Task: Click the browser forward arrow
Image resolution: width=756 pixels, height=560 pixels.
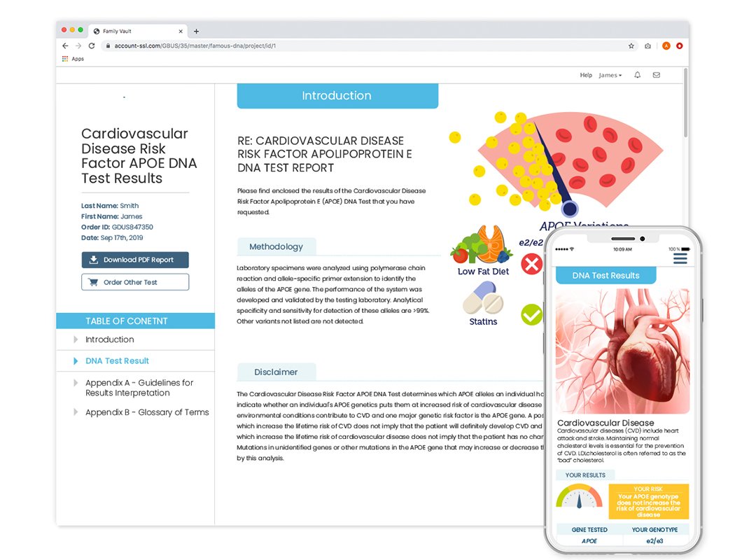Action: point(78,45)
